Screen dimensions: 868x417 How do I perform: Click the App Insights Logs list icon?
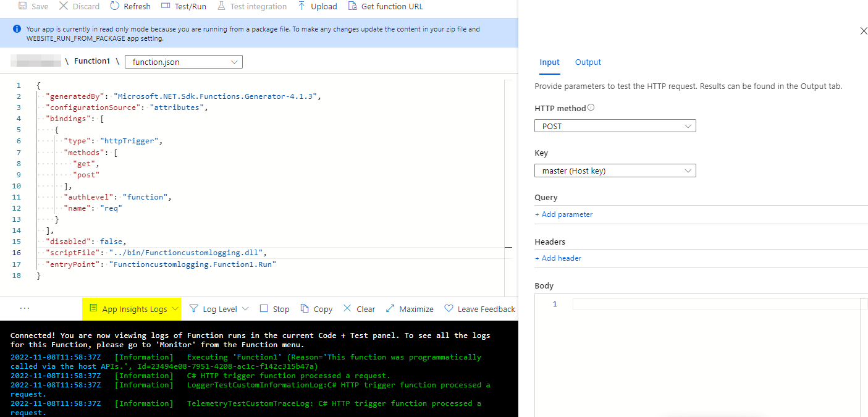(93, 308)
